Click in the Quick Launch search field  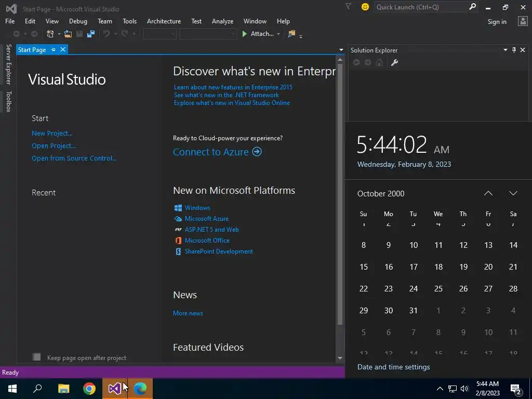[421, 7]
